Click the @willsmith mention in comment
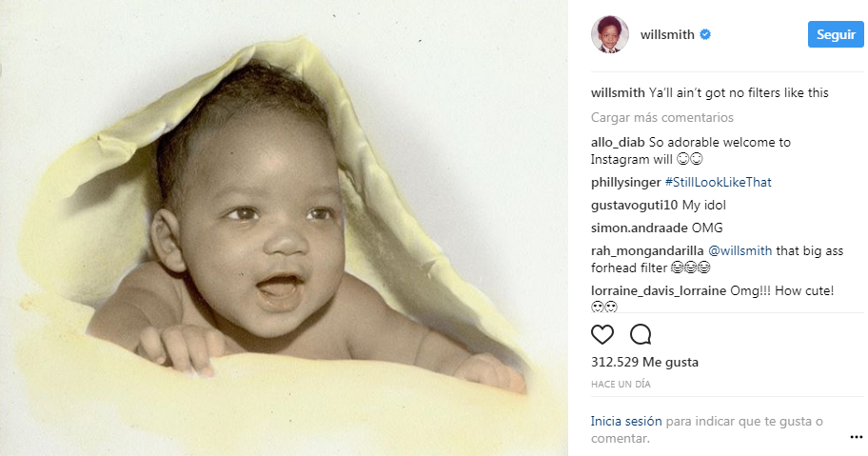This screenshot has width=868, height=456. (x=740, y=250)
